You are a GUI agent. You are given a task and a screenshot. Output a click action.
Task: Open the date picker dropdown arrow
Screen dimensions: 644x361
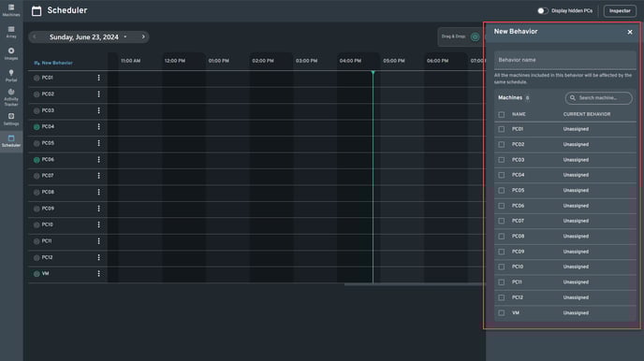(125, 36)
